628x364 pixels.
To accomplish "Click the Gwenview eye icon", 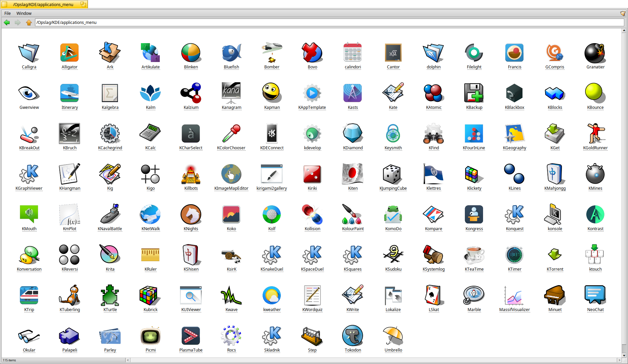I will click(29, 93).
